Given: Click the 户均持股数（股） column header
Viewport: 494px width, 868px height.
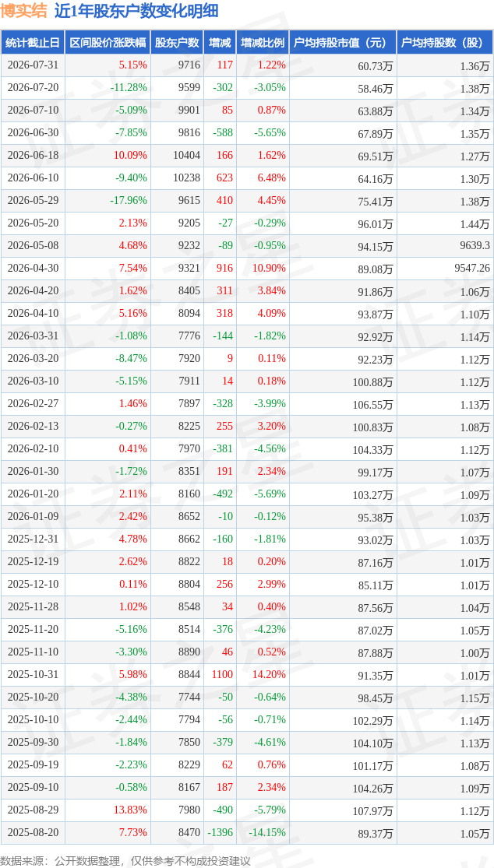Looking at the screenshot, I should click(445, 43).
